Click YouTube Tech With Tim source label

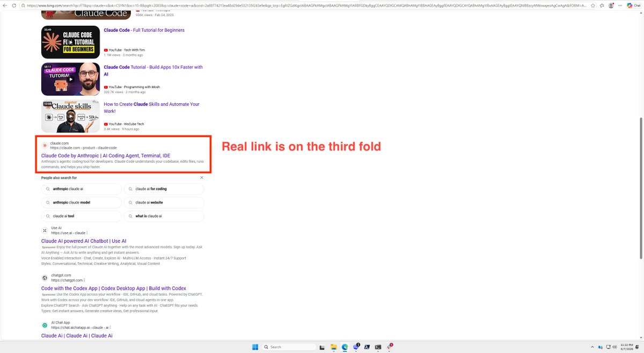(x=125, y=50)
